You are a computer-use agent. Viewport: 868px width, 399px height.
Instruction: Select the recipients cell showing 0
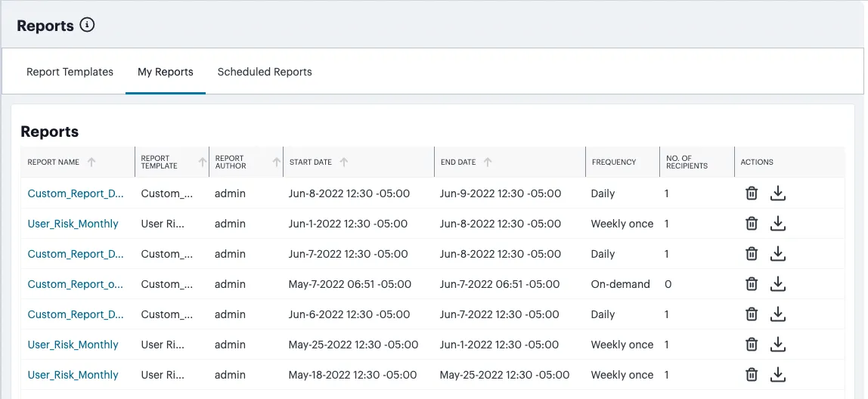(x=668, y=284)
